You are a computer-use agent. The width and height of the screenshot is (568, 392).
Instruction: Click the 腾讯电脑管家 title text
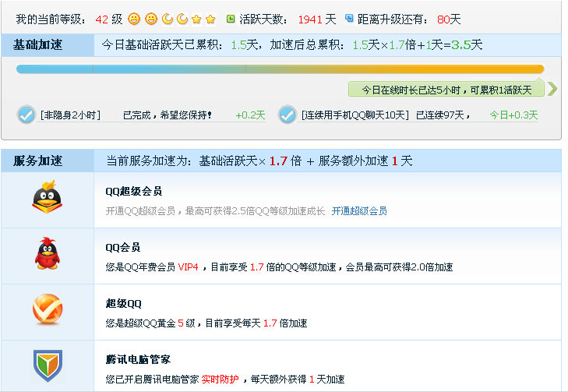pos(138,359)
